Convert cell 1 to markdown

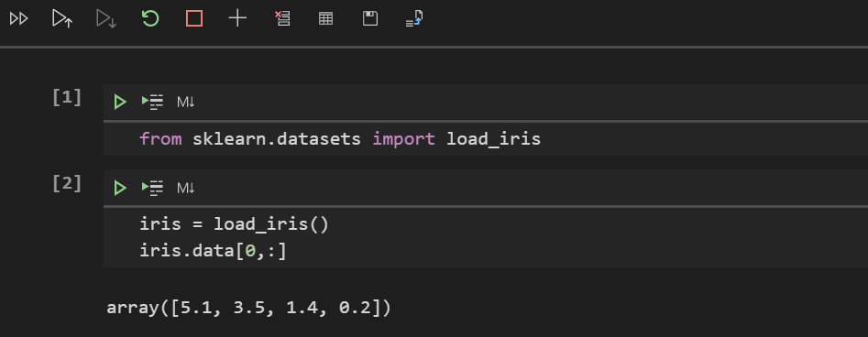click(x=185, y=102)
